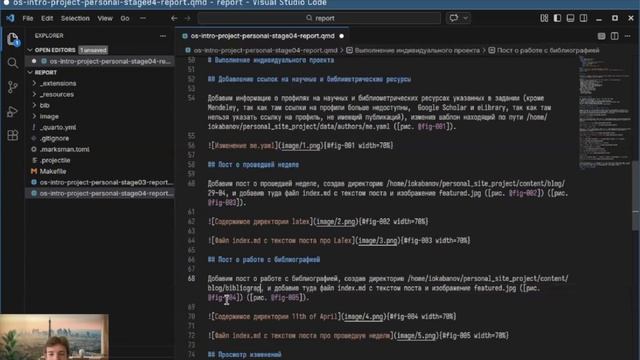The image size is (640, 360).
Task: Click unsaved dot on the editor tab
Action: tap(342, 36)
